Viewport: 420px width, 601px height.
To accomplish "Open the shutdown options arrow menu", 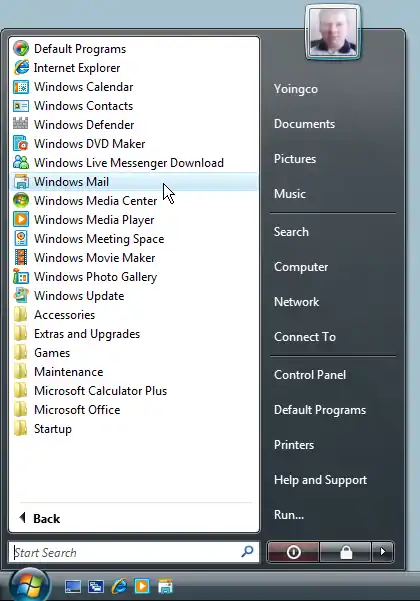I will coord(382,552).
